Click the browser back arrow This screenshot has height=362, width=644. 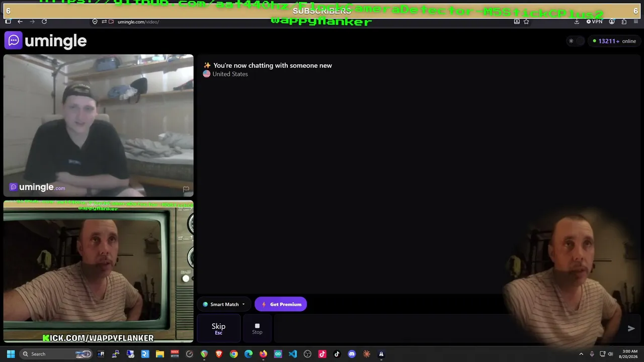pyautogui.click(x=20, y=22)
